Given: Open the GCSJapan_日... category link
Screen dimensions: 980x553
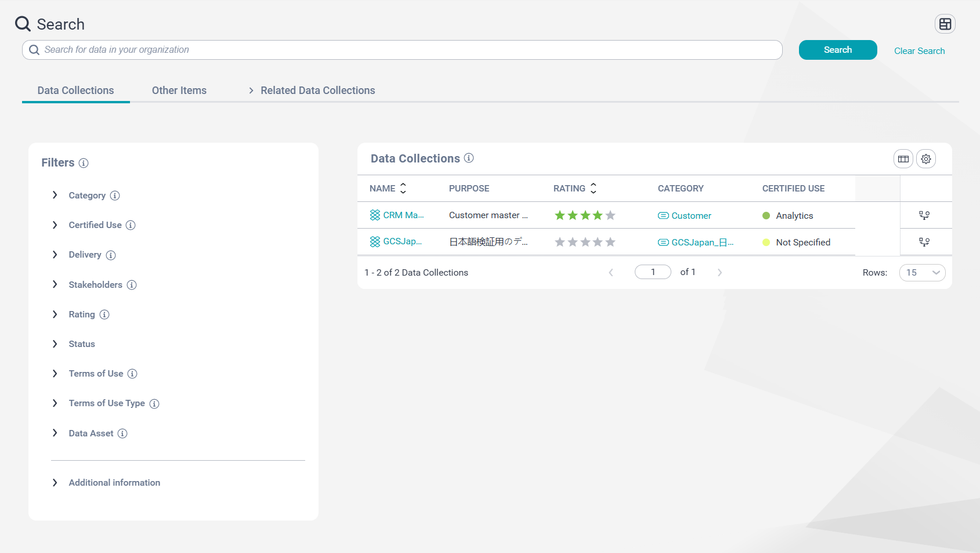Looking at the screenshot, I should click(702, 243).
